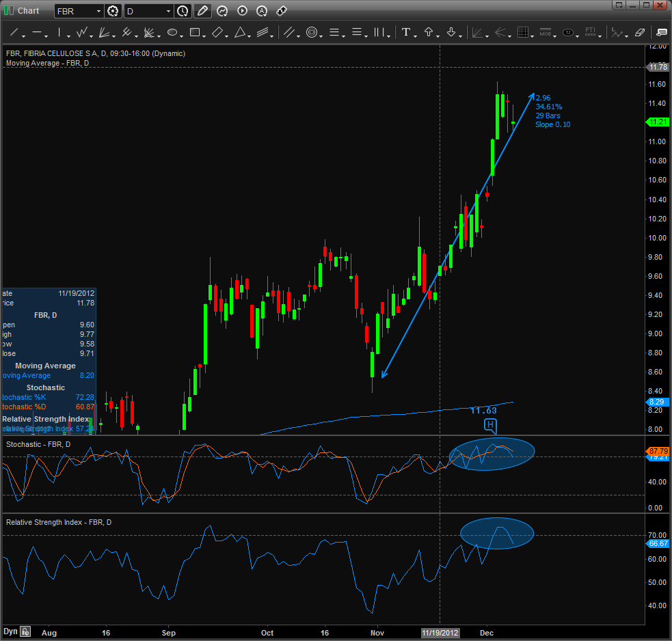Select the trendline drawing tool
The width and height of the screenshot is (672, 641).
[x=14, y=32]
